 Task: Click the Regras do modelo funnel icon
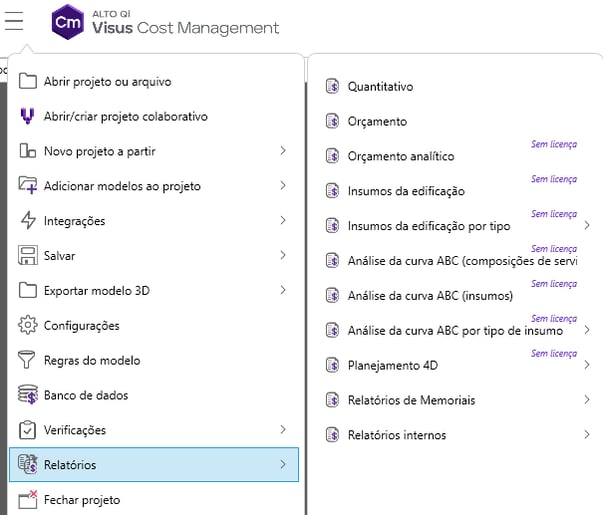pos(27,360)
